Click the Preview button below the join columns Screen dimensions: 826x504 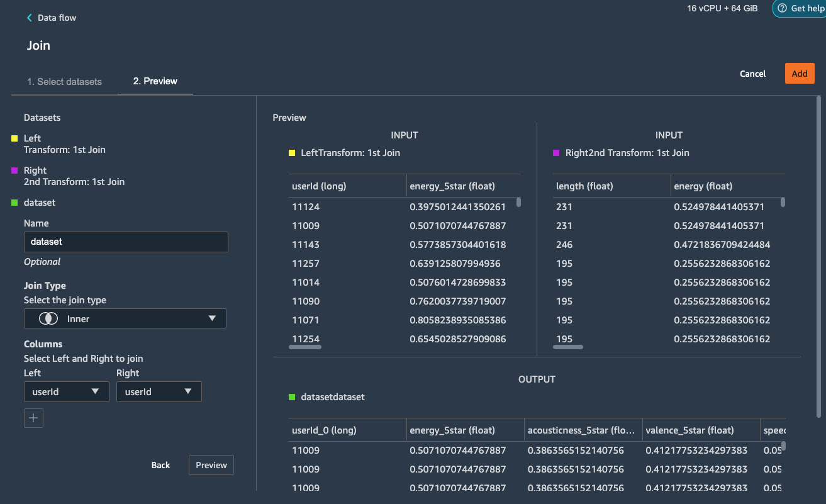pos(211,465)
